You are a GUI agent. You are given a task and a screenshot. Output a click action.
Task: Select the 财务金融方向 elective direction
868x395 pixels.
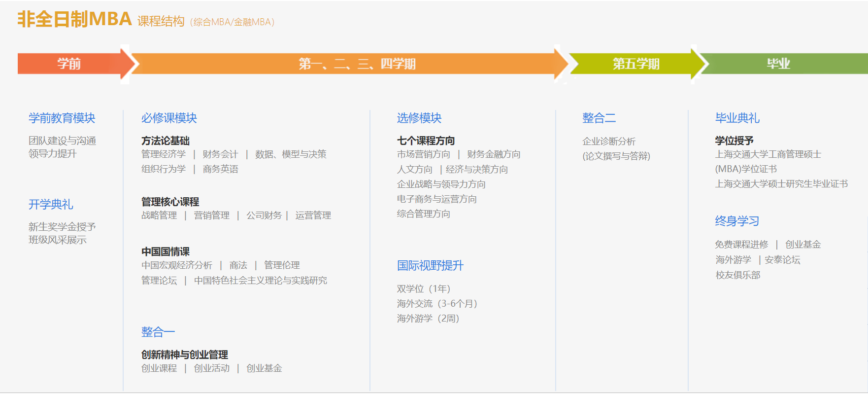(494, 154)
